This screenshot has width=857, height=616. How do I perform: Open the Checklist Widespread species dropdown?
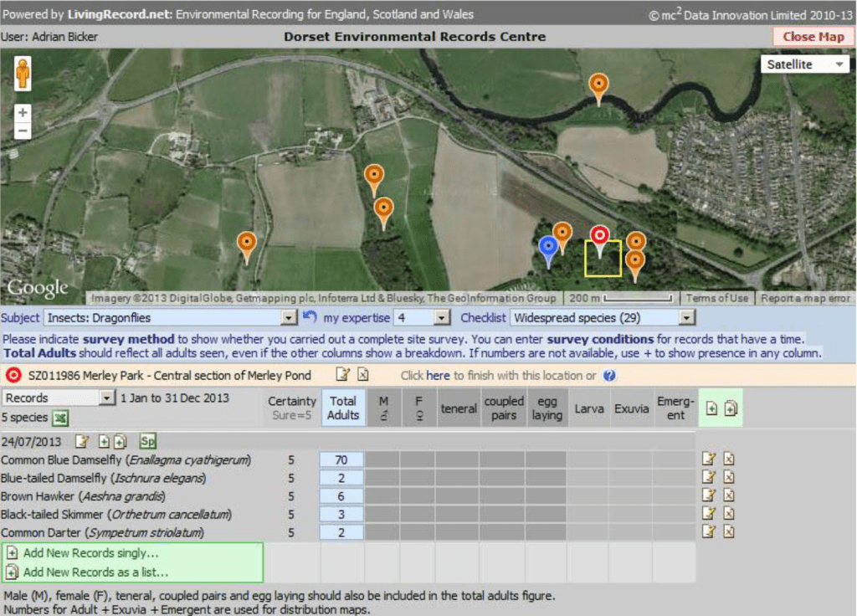coord(686,318)
